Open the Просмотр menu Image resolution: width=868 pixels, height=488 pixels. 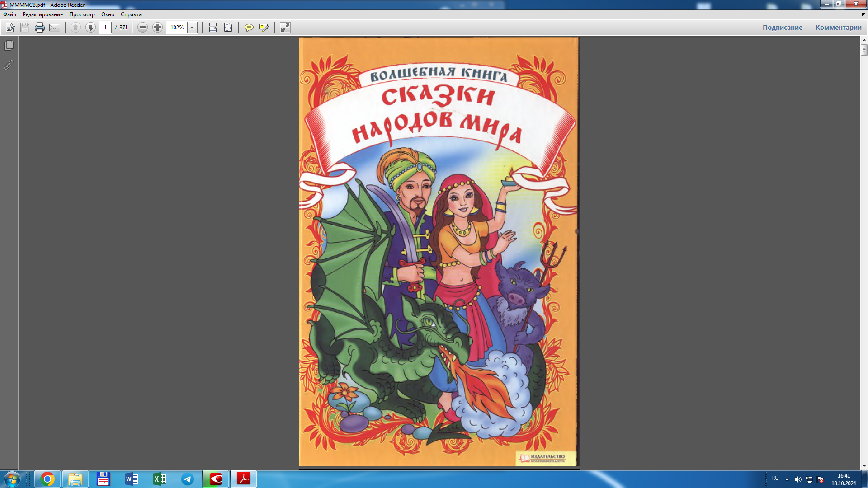[x=82, y=14]
